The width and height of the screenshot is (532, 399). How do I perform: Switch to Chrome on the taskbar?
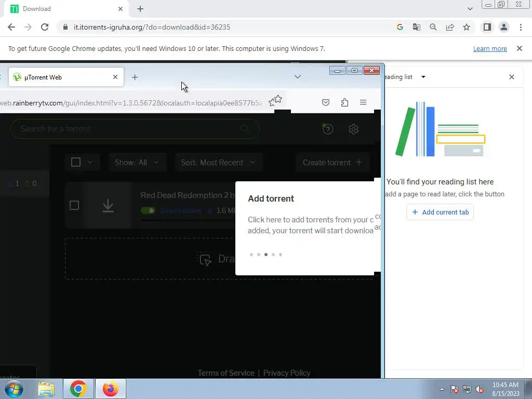[78, 389]
